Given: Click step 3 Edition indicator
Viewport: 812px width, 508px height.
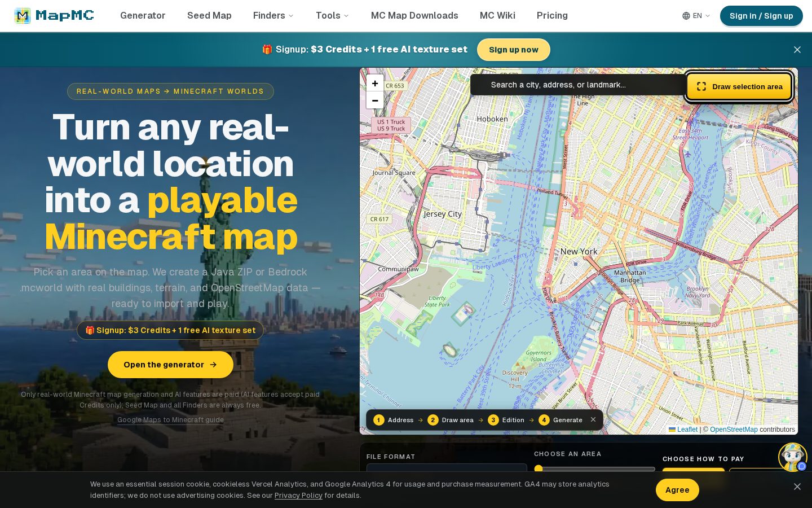Looking at the screenshot, I should (x=506, y=420).
